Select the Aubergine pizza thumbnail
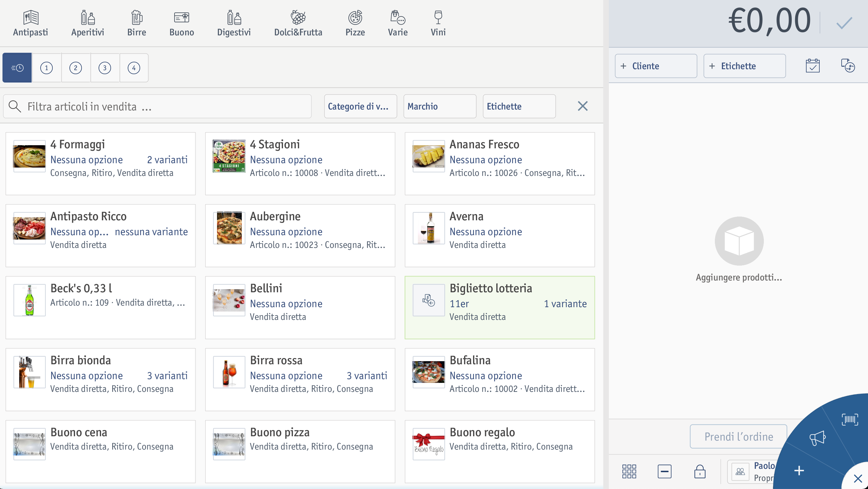868x489 pixels. coord(229,228)
